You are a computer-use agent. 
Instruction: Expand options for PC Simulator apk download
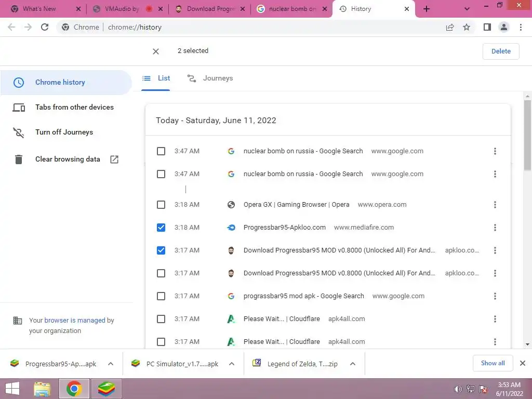point(232,364)
